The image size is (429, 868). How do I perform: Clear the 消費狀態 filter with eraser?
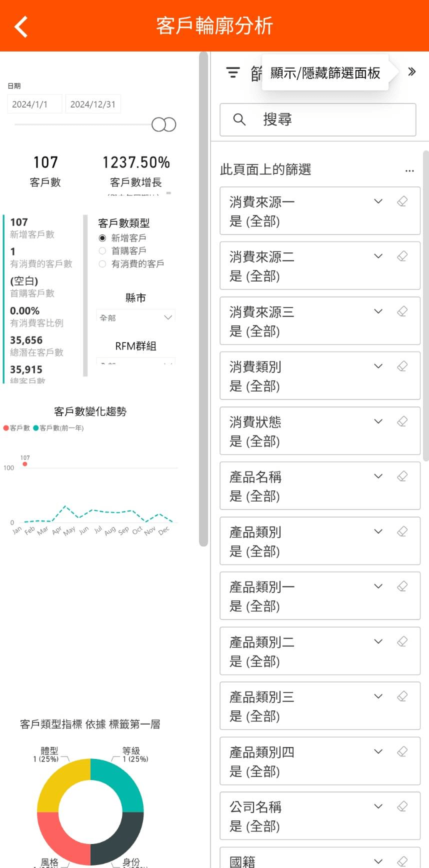click(x=402, y=421)
